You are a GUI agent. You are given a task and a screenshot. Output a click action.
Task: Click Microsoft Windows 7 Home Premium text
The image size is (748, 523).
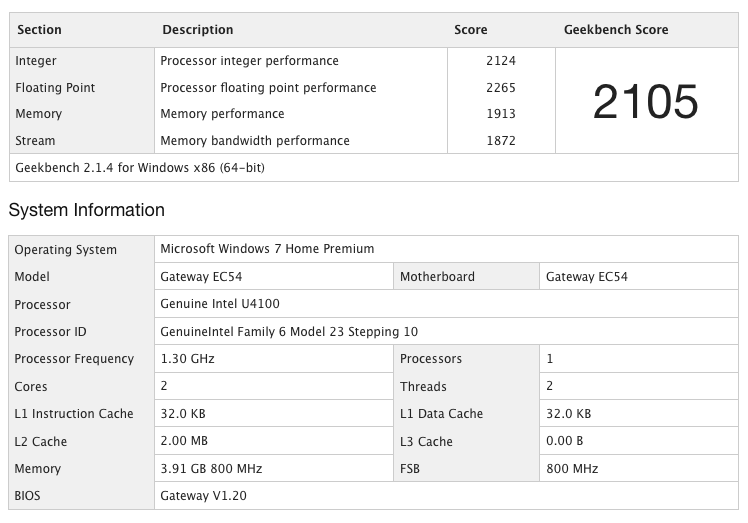267,249
